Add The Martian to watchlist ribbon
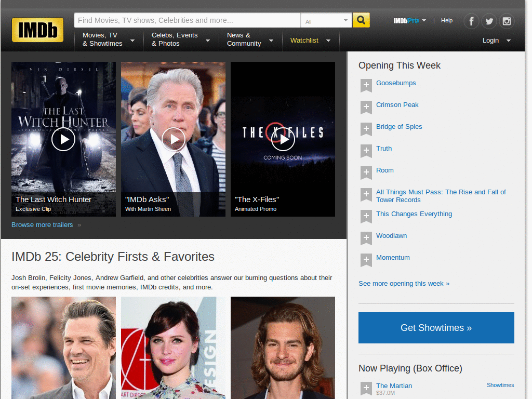532x399 pixels. click(366, 388)
